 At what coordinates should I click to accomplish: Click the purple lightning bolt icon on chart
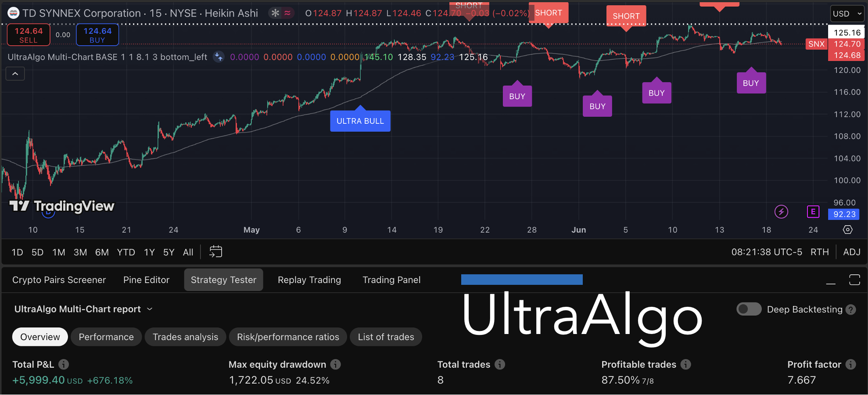pos(781,212)
